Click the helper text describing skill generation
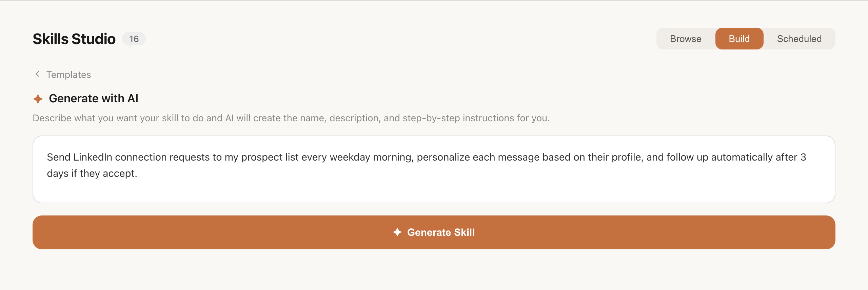This screenshot has width=868, height=290. pos(291,118)
